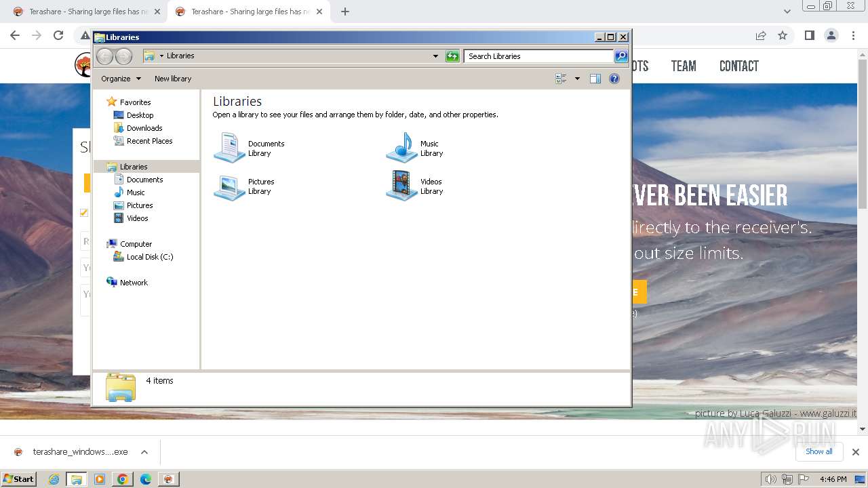
Task: Toggle Chrome side panel
Action: point(809,35)
